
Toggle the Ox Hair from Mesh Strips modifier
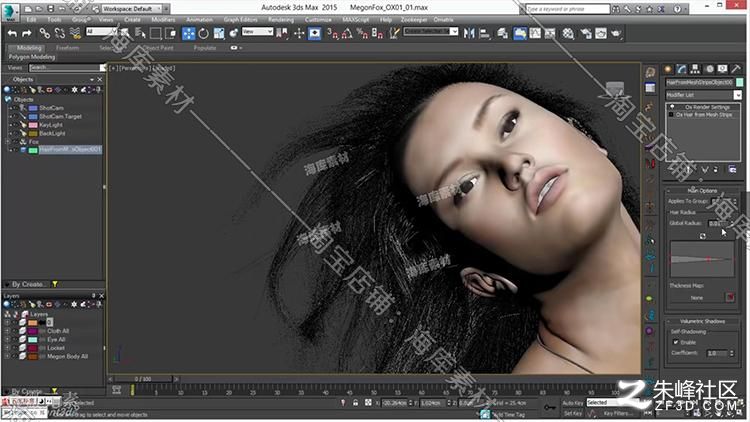[672, 115]
